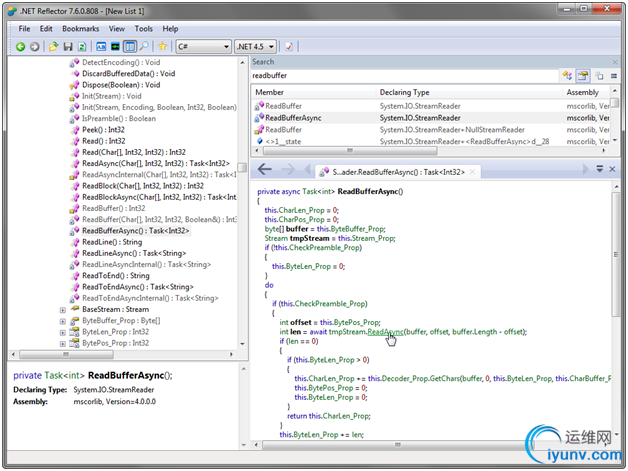Expand the ByteBuffer_Prop : Byte[] node
Screen dimensions: 628x471
62,321
